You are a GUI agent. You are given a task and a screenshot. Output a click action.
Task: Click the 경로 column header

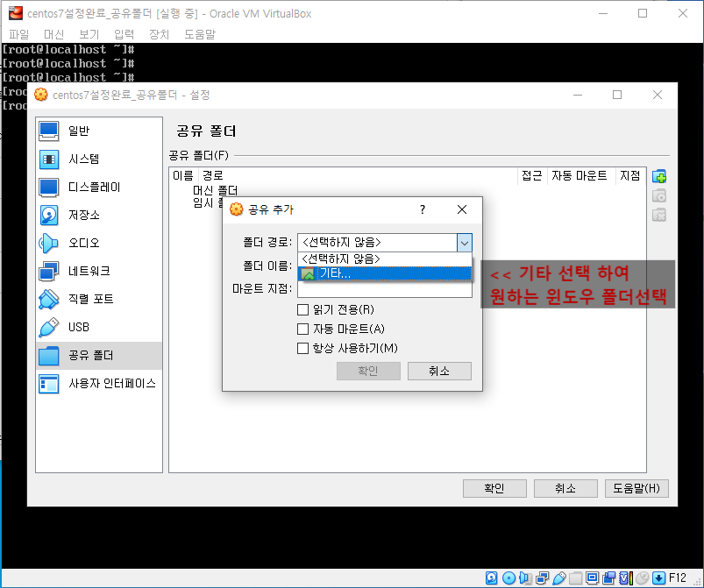coord(358,175)
